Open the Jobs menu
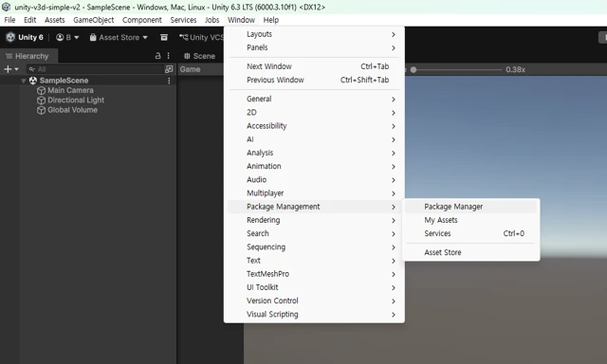607x364 pixels. pos(212,20)
